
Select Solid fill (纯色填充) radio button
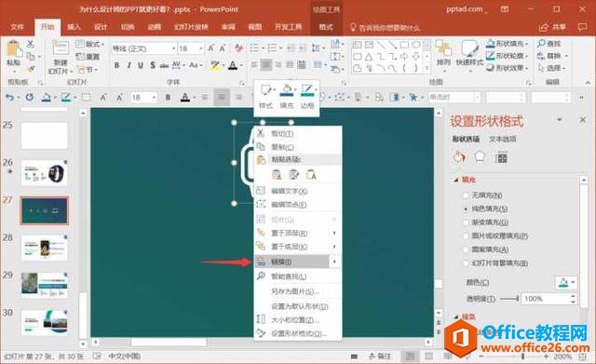pyautogui.click(x=466, y=209)
